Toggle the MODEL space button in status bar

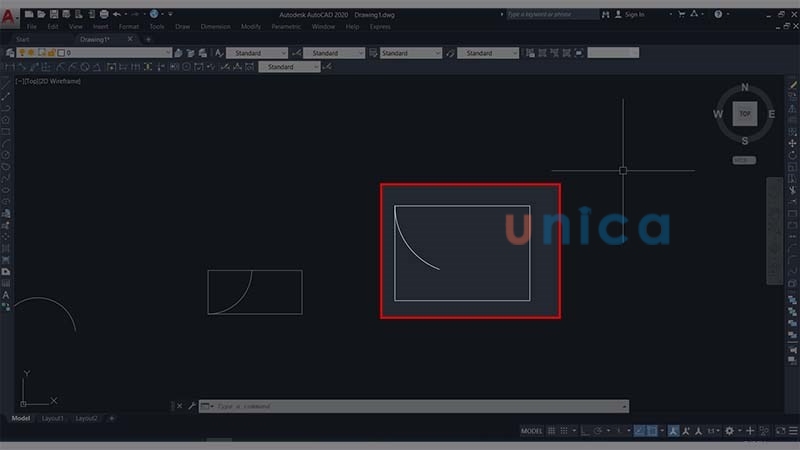coord(532,431)
